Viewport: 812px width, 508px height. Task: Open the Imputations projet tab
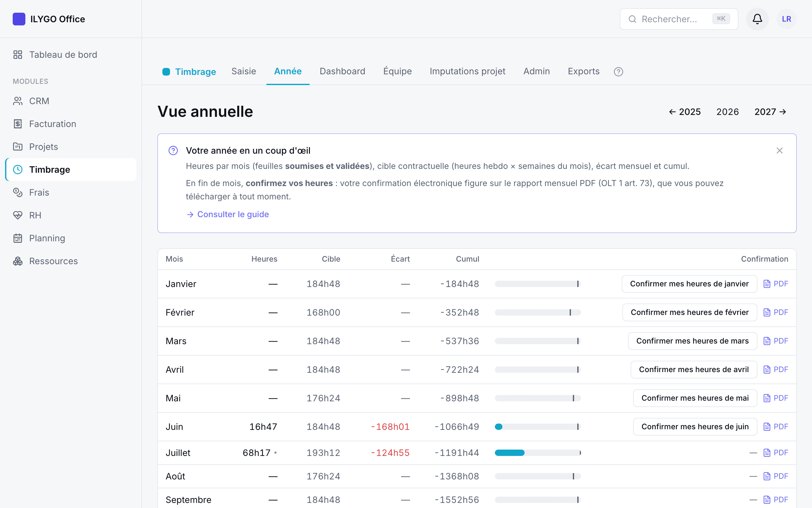click(x=468, y=71)
